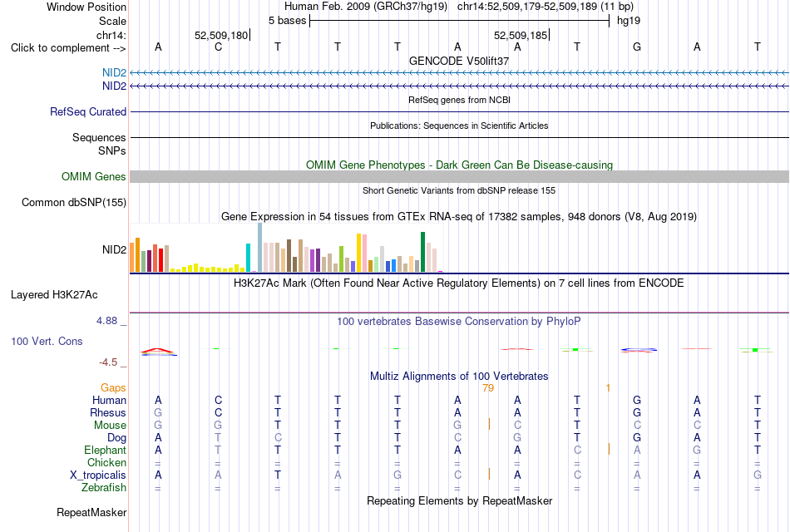The height and width of the screenshot is (532, 790).
Task: Click the chr14:52,509,179-52,509,189 (11 bp) coordinates
Action: pyautogui.click(x=546, y=7)
